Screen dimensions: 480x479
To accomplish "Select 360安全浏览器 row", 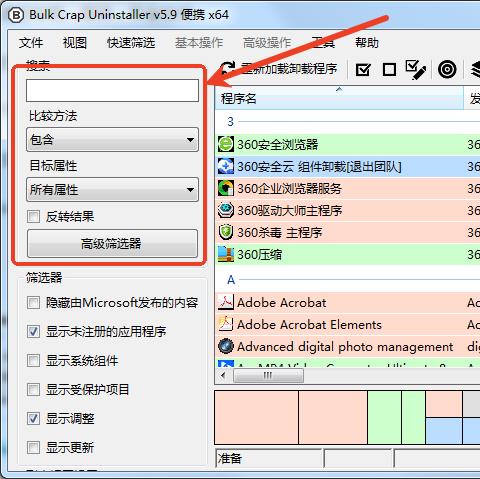I will tap(348, 144).
